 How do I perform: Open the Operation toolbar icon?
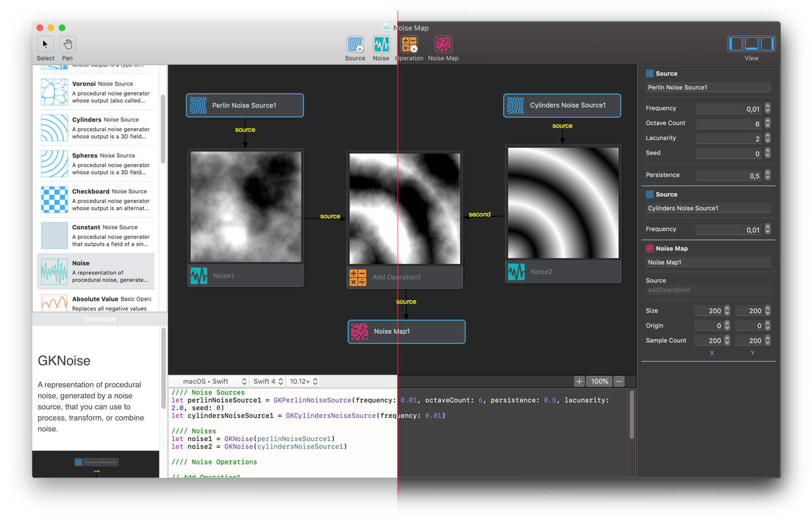click(409, 44)
